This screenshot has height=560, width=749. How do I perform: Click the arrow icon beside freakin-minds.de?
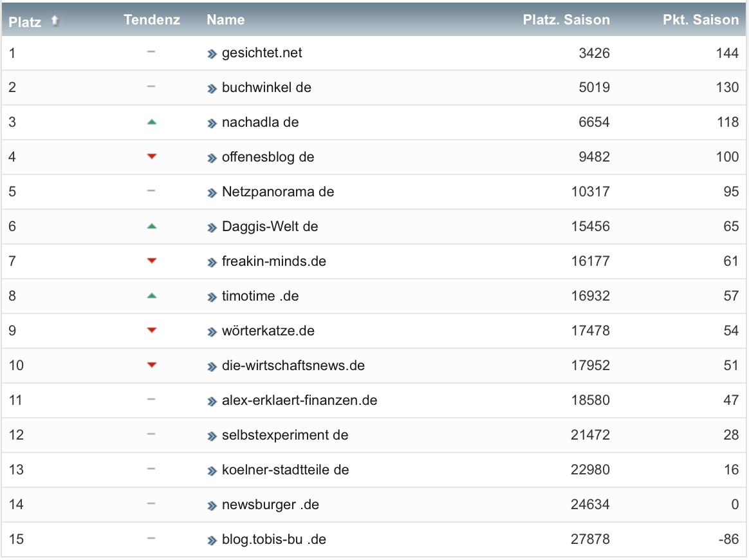pyautogui.click(x=212, y=263)
